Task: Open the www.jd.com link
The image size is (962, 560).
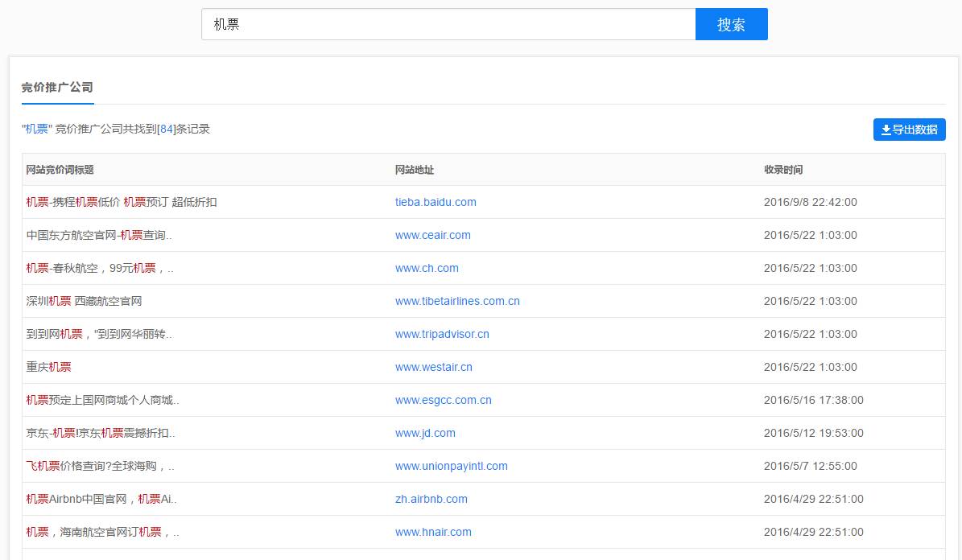Action: [x=425, y=433]
